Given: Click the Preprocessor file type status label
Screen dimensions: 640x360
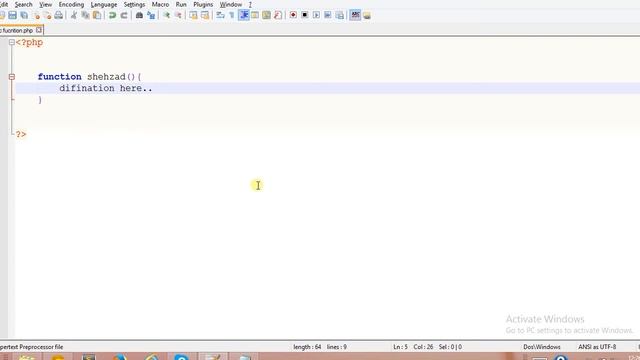Looking at the screenshot, I should click(x=31, y=347).
